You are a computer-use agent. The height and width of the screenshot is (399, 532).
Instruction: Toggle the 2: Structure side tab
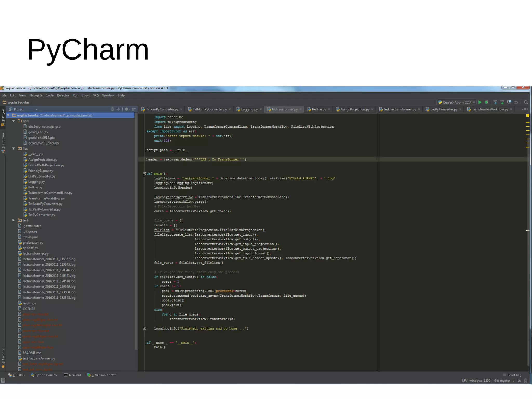point(3,142)
